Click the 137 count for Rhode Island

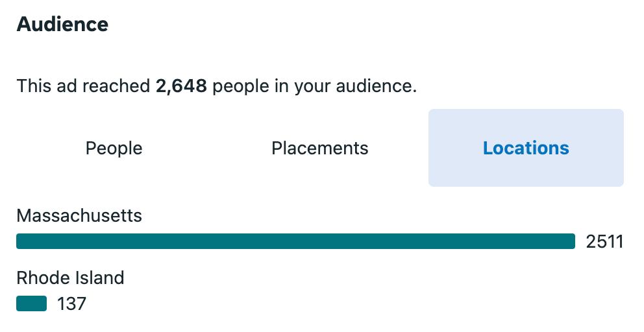pos(71,303)
